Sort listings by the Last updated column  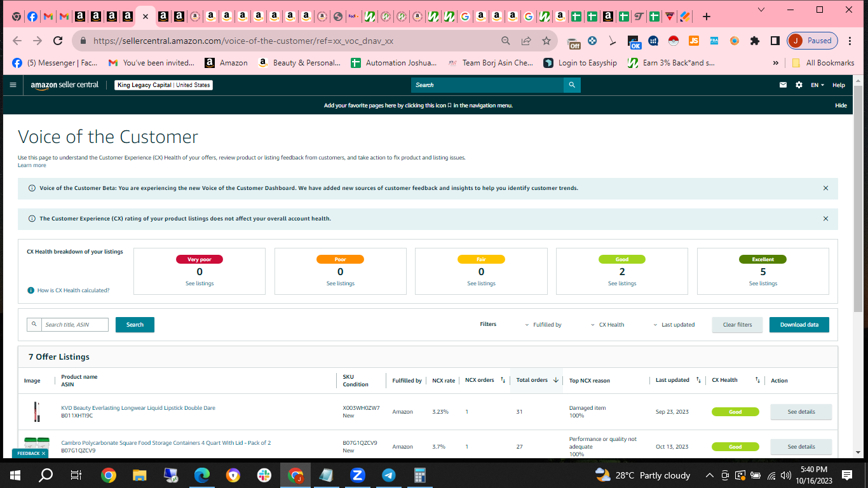pyautogui.click(x=698, y=380)
